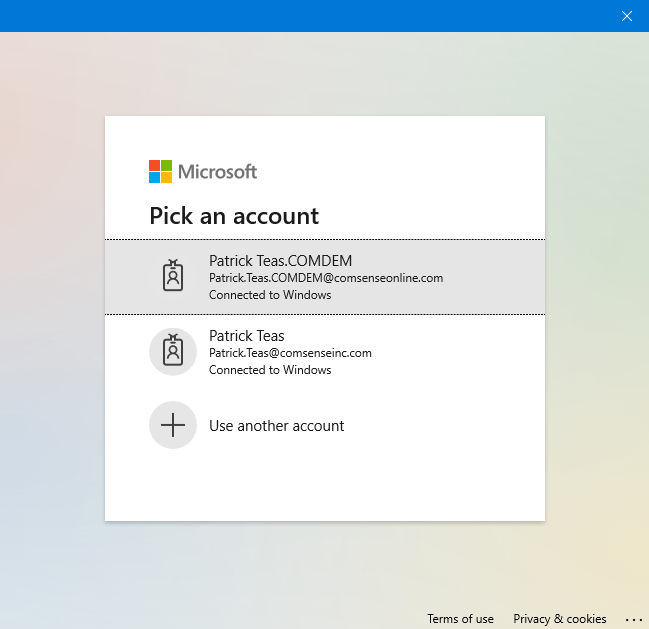Click the badge icon for Patrick.Teas@comsenseinc.com
This screenshot has width=649, height=629.
[173, 351]
